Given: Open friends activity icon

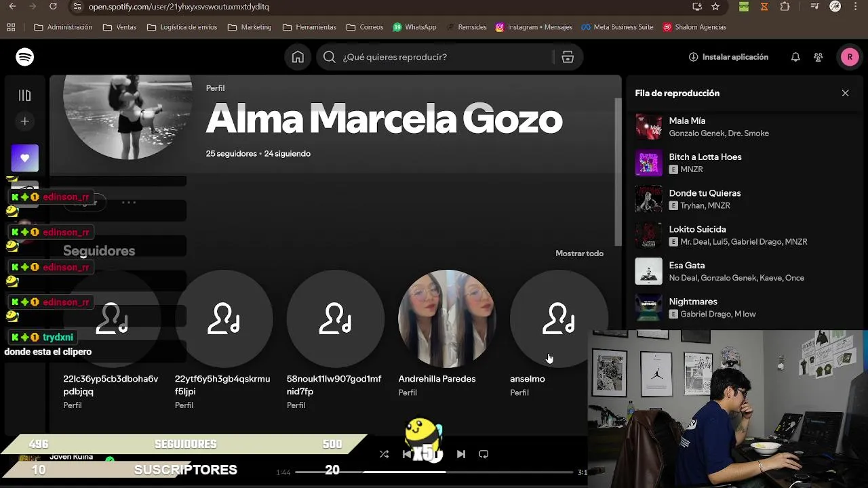Looking at the screenshot, I should (818, 57).
